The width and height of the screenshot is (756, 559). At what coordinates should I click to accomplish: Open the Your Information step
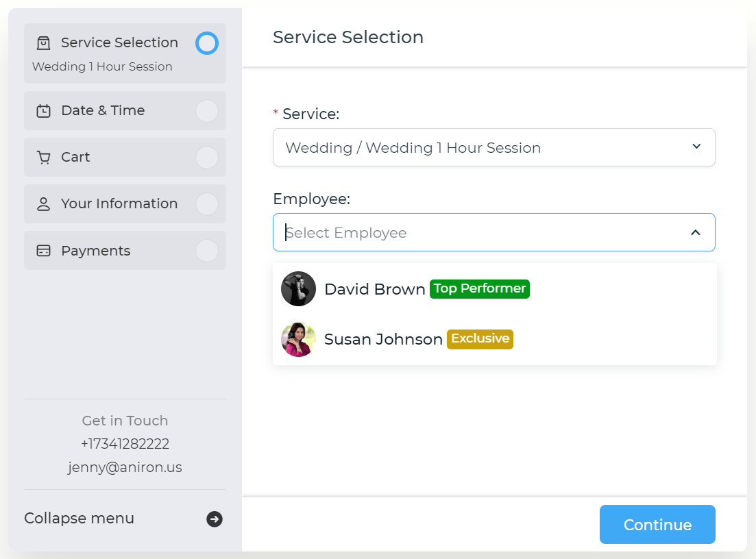coord(125,204)
